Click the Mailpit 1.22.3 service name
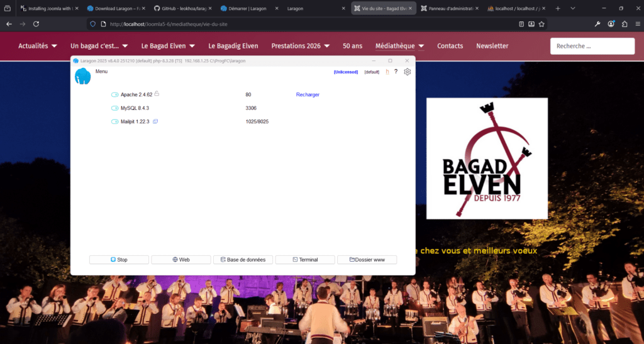 [x=135, y=122]
